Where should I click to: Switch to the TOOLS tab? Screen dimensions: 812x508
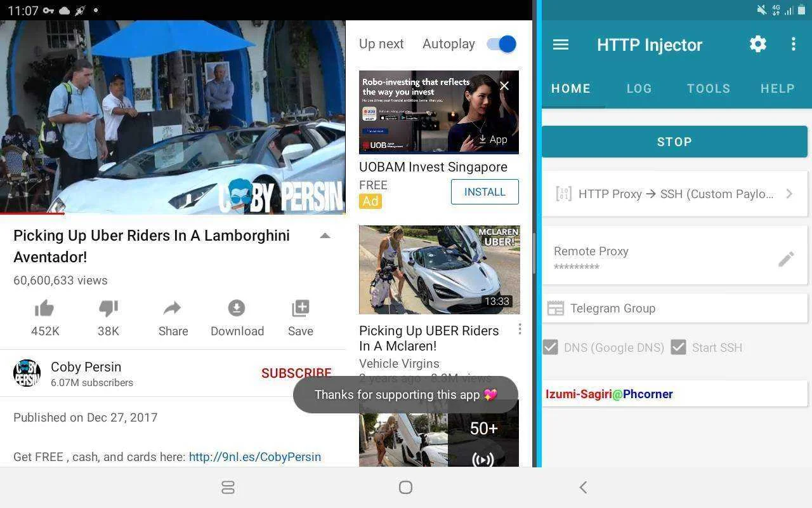pos(709,89)
